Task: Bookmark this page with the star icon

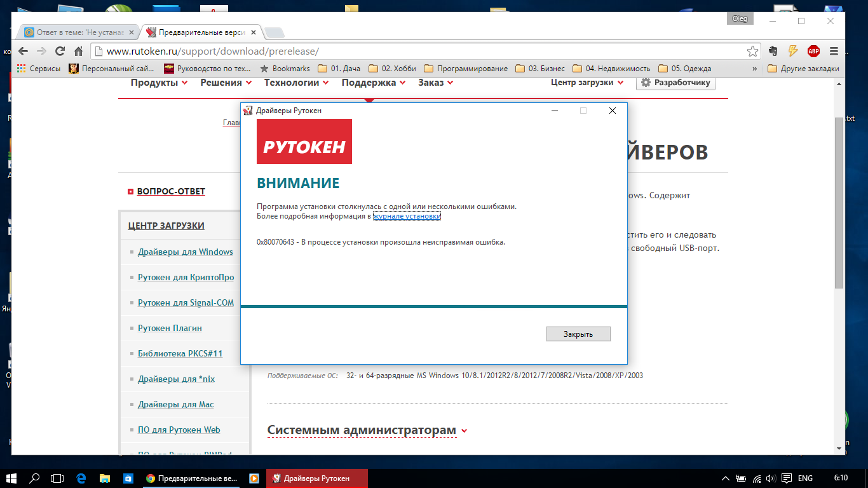Action: 752,51
